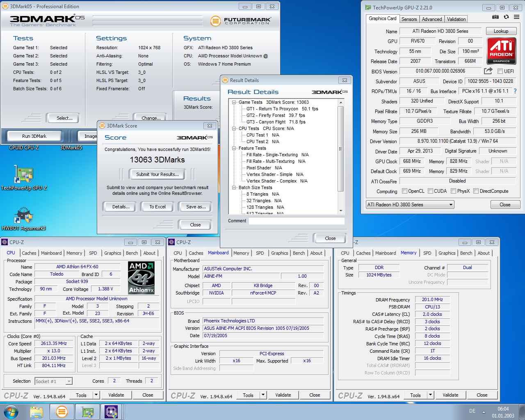Click the Result Details scrollbar down arrow
525x420 pixels.
(x=340, y=210)
